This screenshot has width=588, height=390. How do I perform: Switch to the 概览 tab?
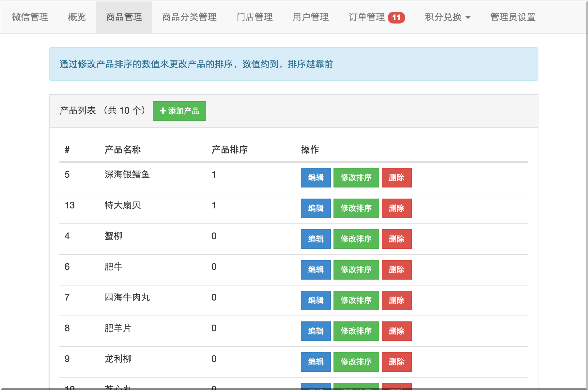point(76,17)
